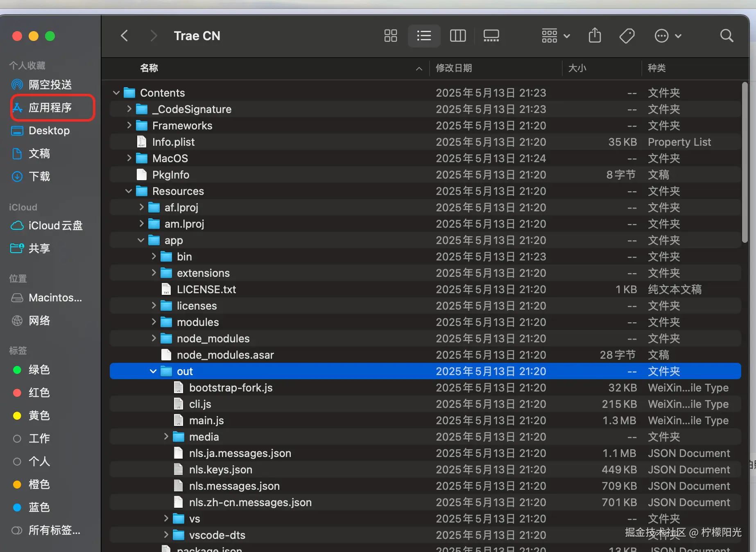
Task: Expand the MacOS folder
Action: [x=129, y=158]
